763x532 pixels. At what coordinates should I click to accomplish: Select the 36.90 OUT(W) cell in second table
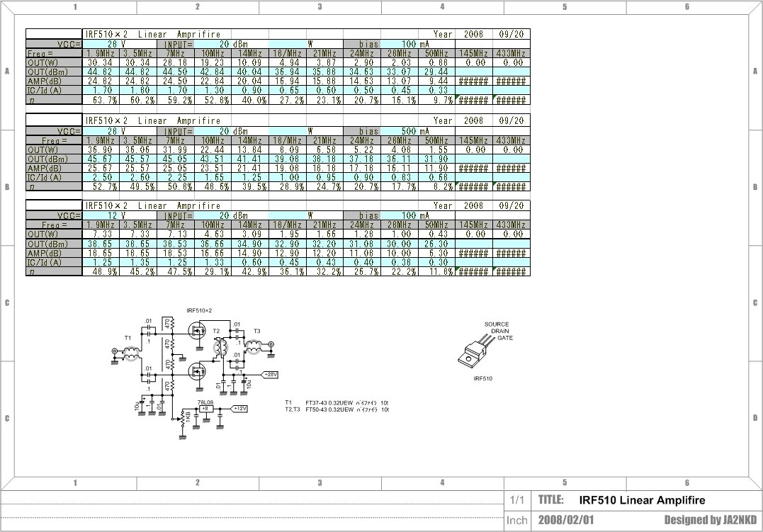101,149
